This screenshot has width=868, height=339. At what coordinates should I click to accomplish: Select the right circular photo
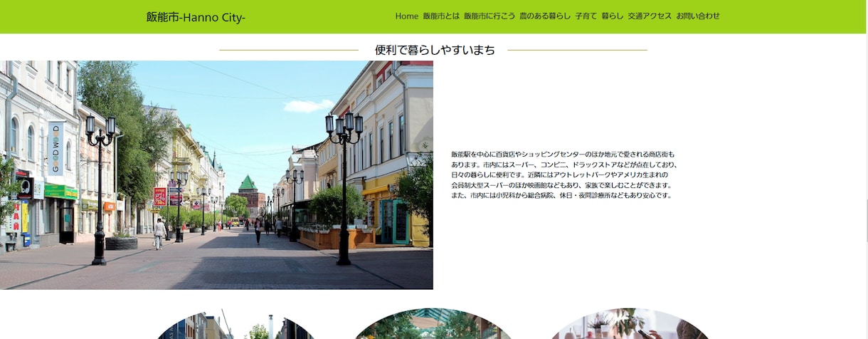pyautogui.click(x=630, y=324)
